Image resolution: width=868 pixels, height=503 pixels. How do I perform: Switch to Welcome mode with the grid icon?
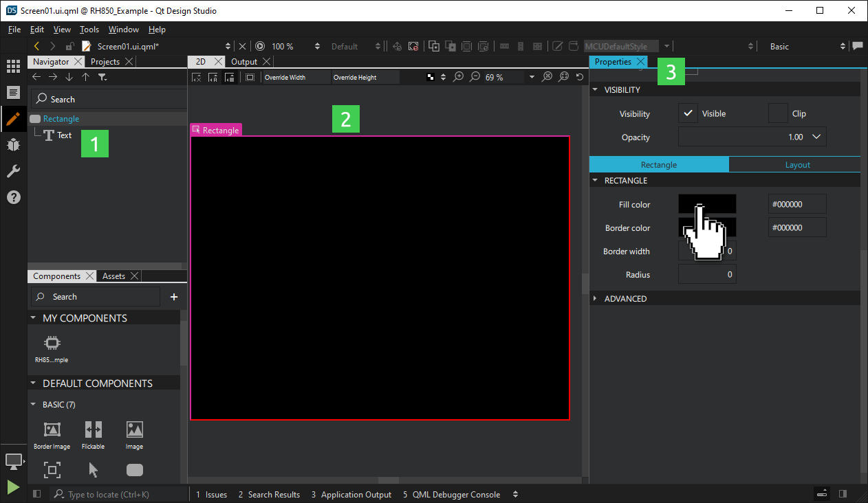pyautogui.click(x=14, y=66)
